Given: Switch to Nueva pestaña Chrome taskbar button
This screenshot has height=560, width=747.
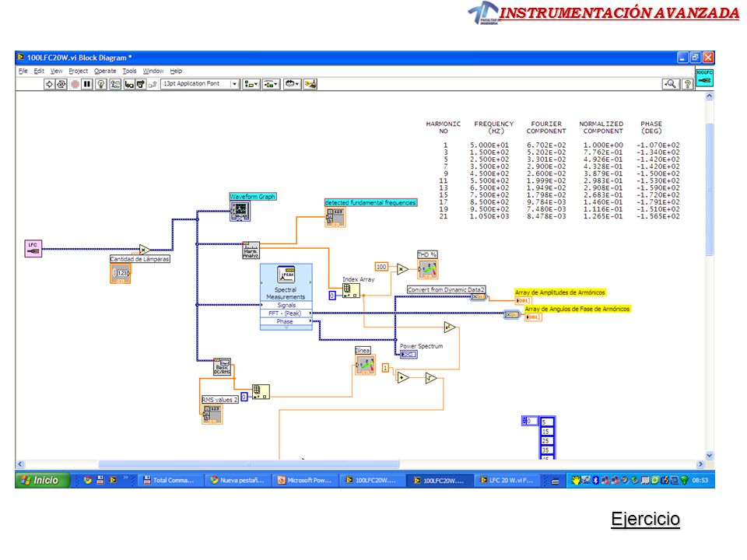Looking at the screenshot, I should click(x=238, y=480).
